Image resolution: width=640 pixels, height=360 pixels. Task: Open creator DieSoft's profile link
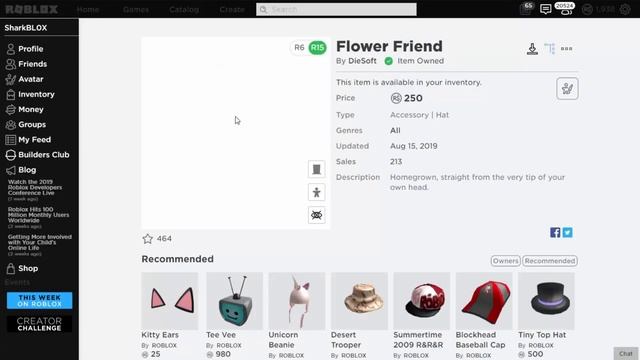[x=362, y=61]
